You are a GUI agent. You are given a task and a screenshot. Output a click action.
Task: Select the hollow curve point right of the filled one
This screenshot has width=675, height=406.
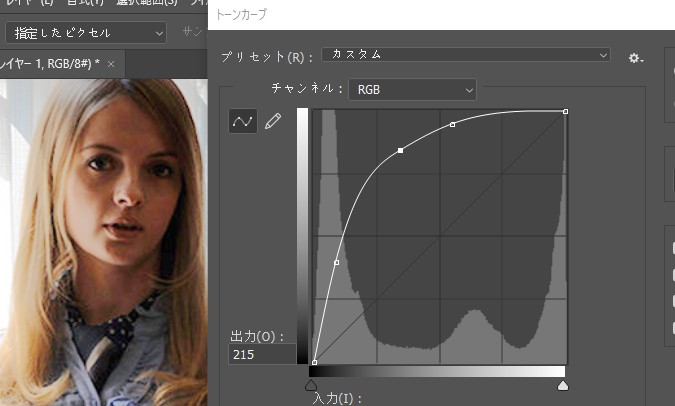(453, 124)
